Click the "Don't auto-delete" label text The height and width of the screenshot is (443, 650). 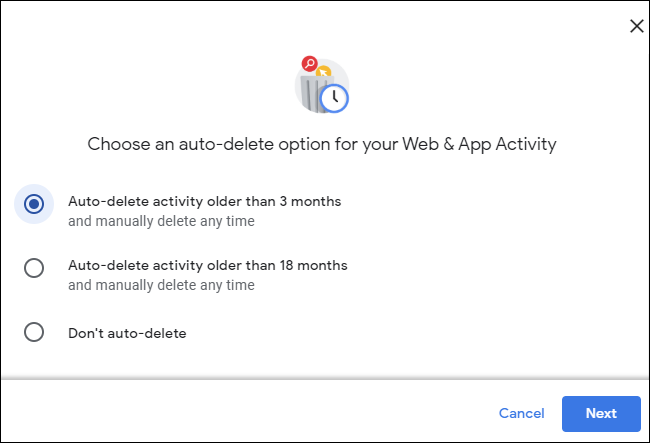(x=127, y=333)
